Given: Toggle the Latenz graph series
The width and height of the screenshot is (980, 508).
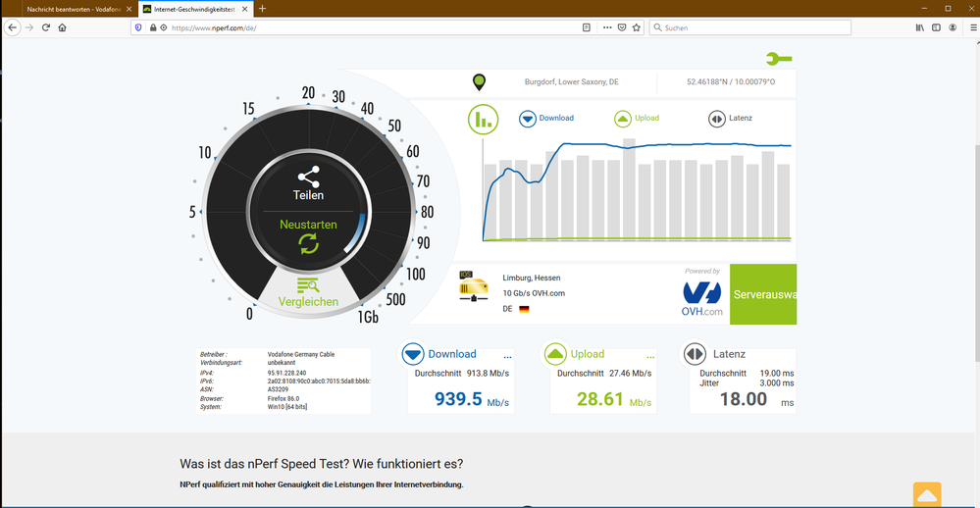Looking at the screenshot, I should coord(730,118).
